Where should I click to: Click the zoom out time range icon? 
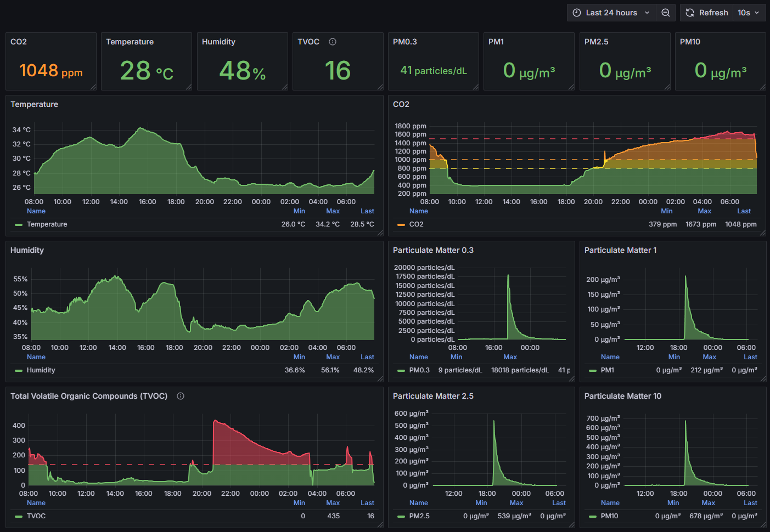coord(665,13)
